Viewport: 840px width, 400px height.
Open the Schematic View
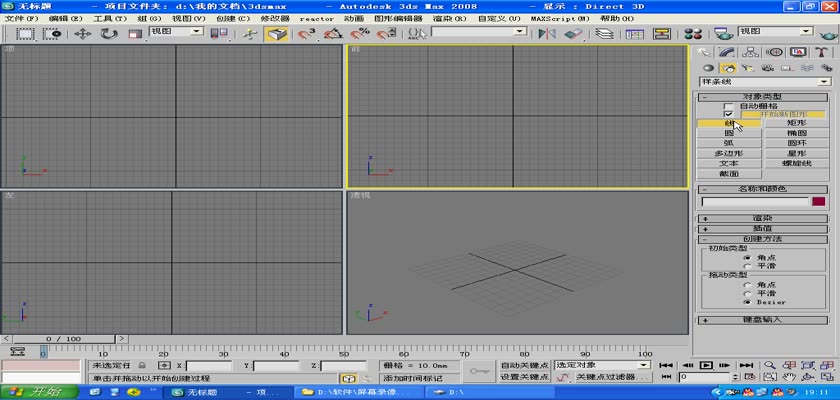[662, 34]
